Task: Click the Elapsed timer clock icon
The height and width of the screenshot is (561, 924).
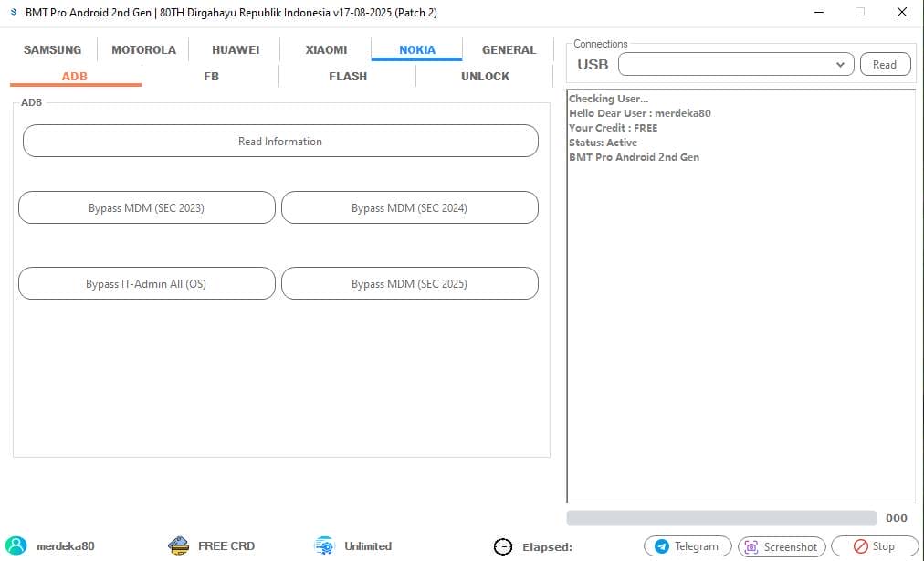Action: click(502, 546)
